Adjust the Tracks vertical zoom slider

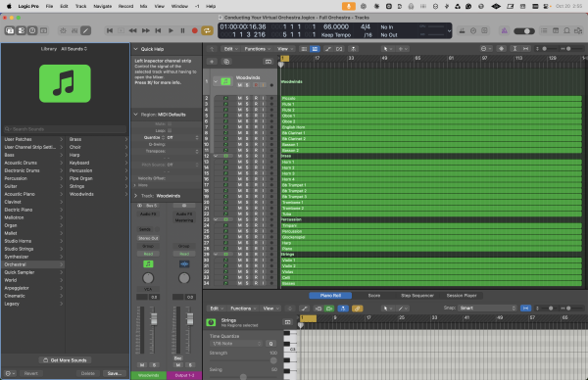coord(546,49)
